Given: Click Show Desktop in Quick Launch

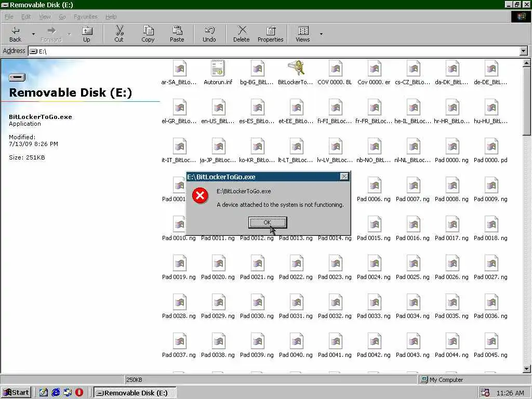Looking at the screenshot, I should click(x=43, y=393).
